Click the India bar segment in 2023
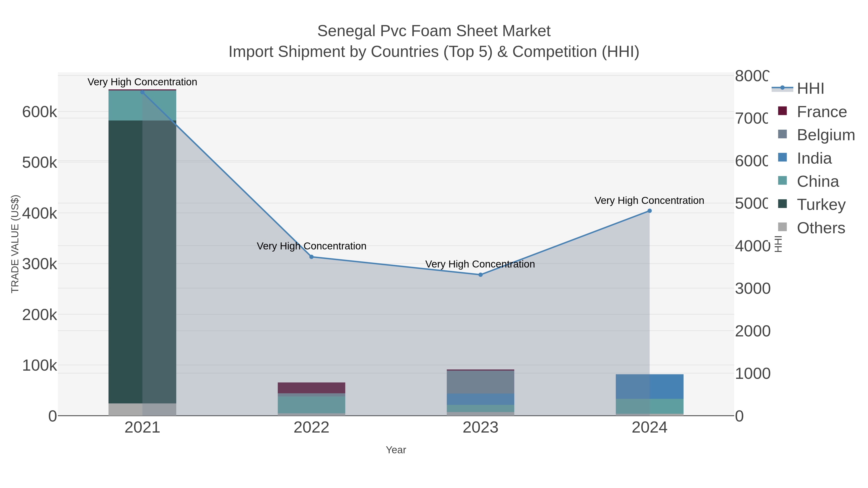The width and height of the screenshot is (868, 488). (x=481, y=399)
